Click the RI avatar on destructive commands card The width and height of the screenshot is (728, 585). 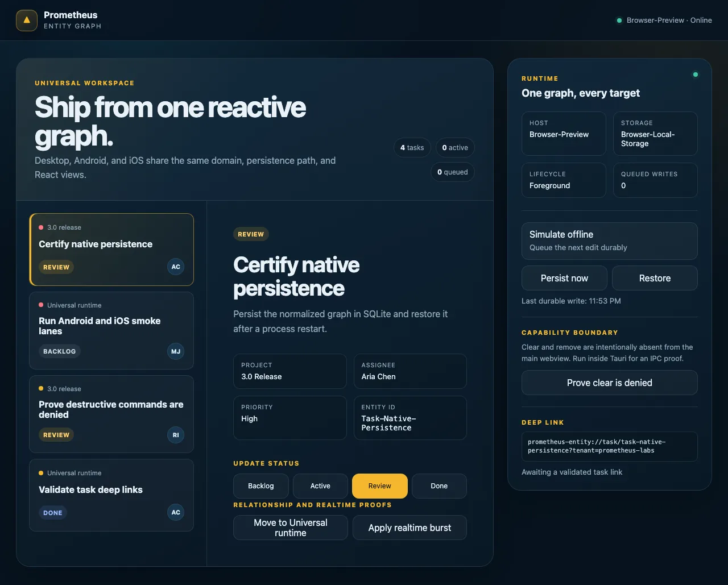(176, 435)
